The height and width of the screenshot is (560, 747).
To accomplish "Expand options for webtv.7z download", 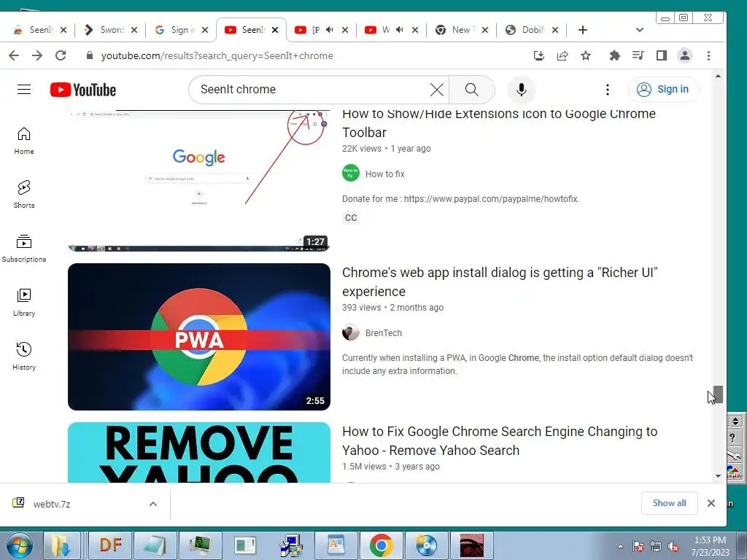I will click(x=153, y=504).
